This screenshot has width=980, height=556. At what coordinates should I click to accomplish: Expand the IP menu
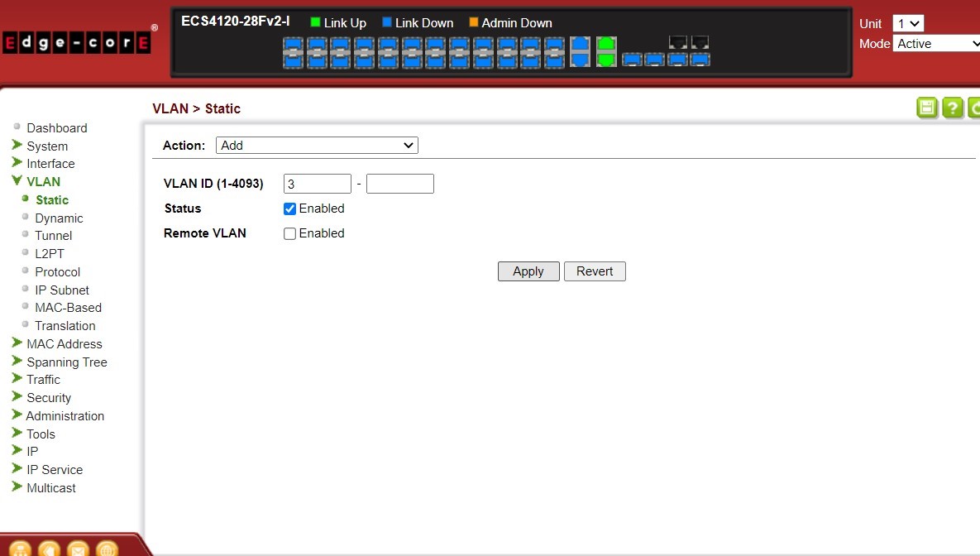(x=32, y=452)
